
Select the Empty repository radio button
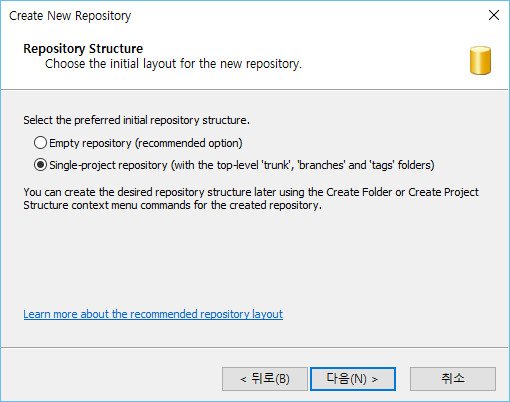[40, 143]
